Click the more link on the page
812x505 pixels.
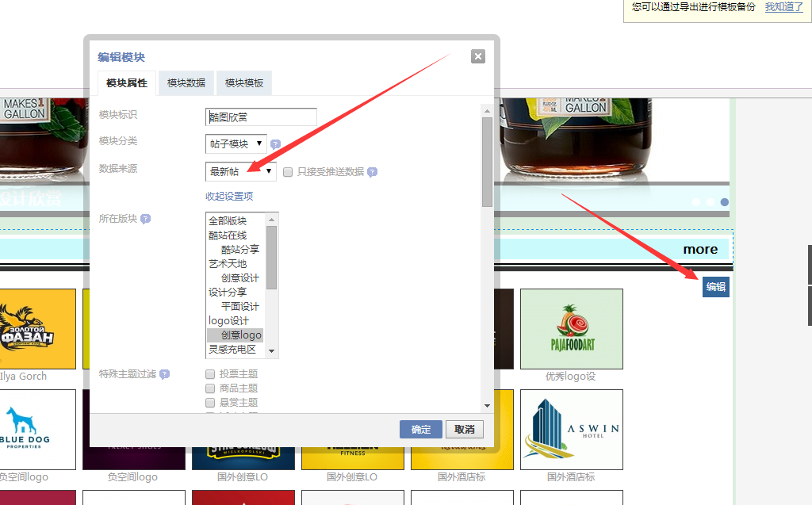point(700,250)
